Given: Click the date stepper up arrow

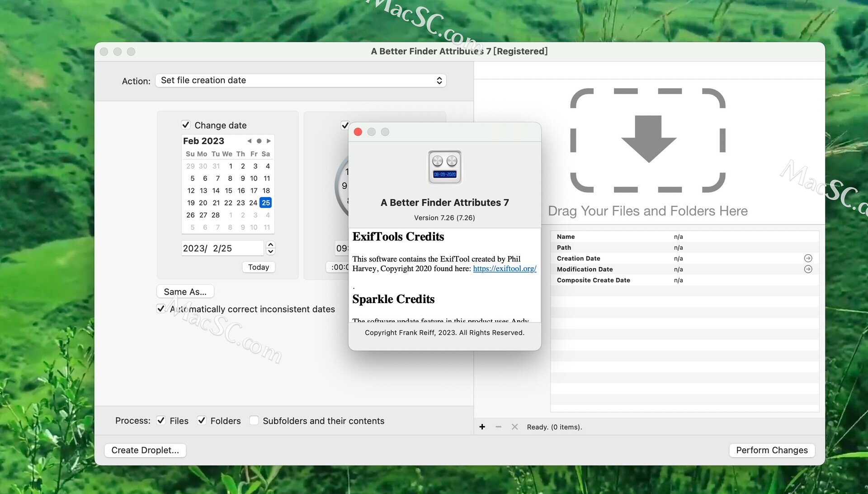Looking at the screenshot, I should tap(271, 244).
